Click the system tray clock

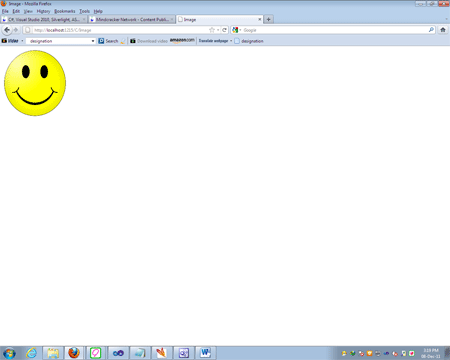click(431, 353)
